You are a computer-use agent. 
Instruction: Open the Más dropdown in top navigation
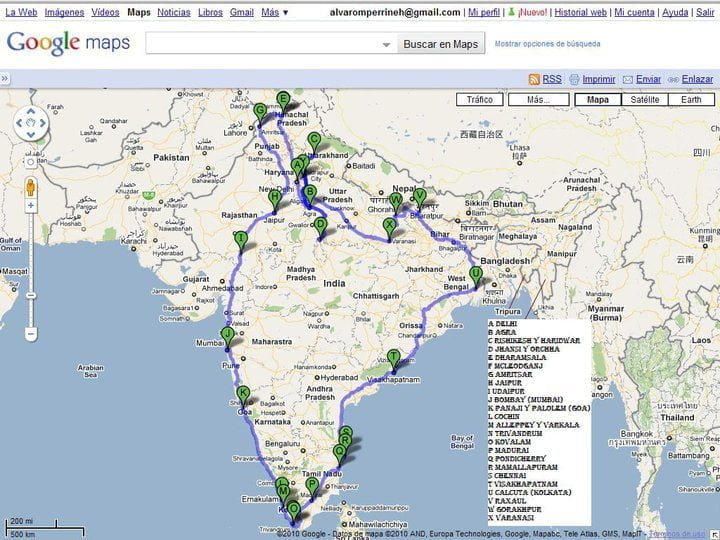(x=275, y=13)
